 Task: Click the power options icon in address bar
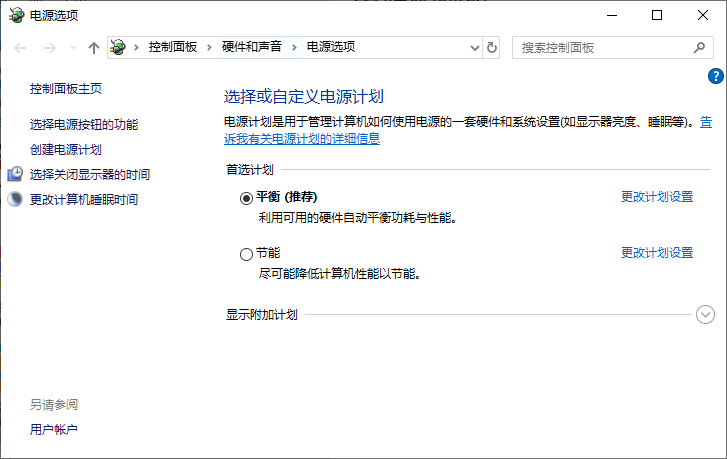tap(119, 47)
